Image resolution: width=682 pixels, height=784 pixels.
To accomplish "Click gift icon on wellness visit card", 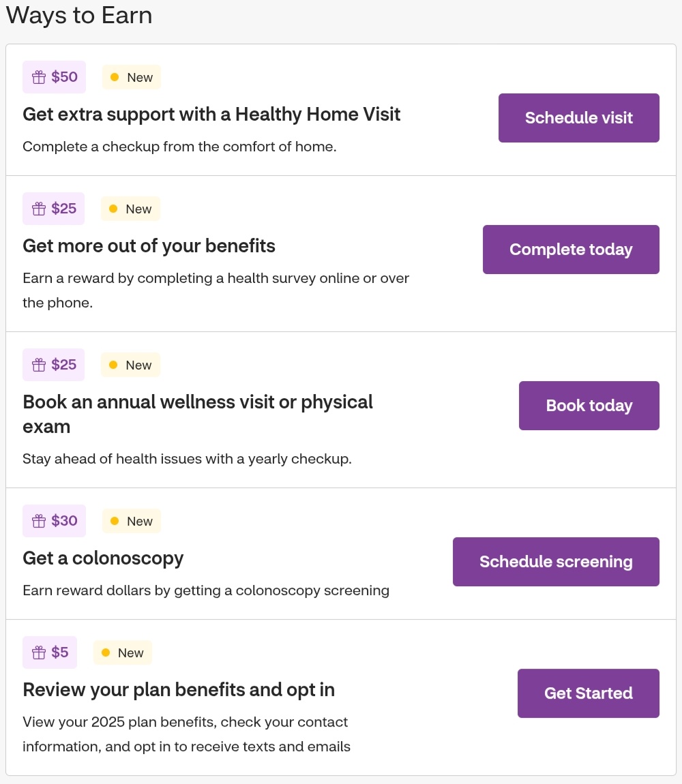I will pyautogui.click(x=39, y=365).
